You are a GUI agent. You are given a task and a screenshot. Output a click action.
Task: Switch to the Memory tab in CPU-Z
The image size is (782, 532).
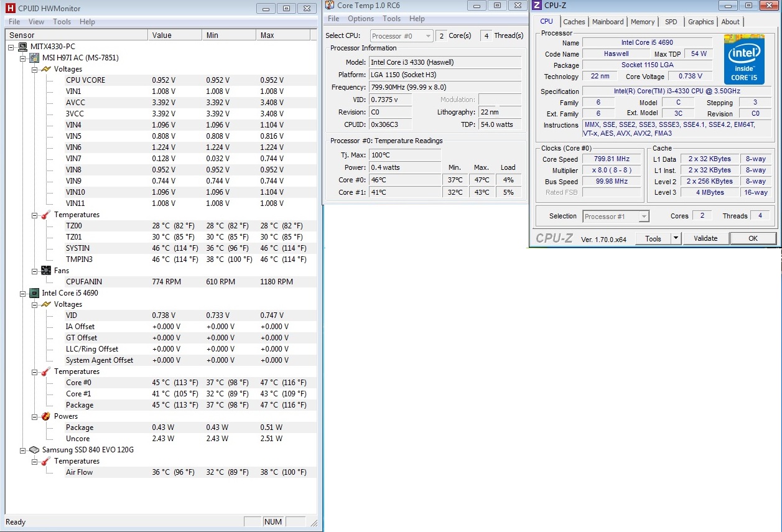(x=643, y=22)
